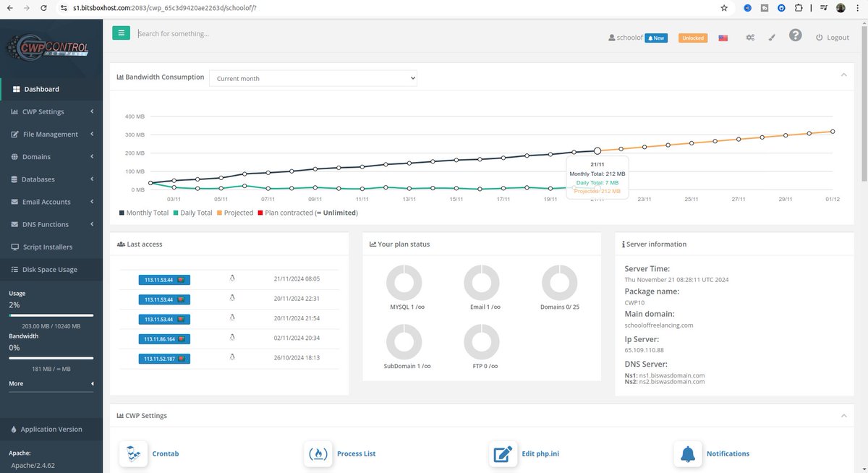Bookmark this page with the star icon

click(x=724, y=8)
